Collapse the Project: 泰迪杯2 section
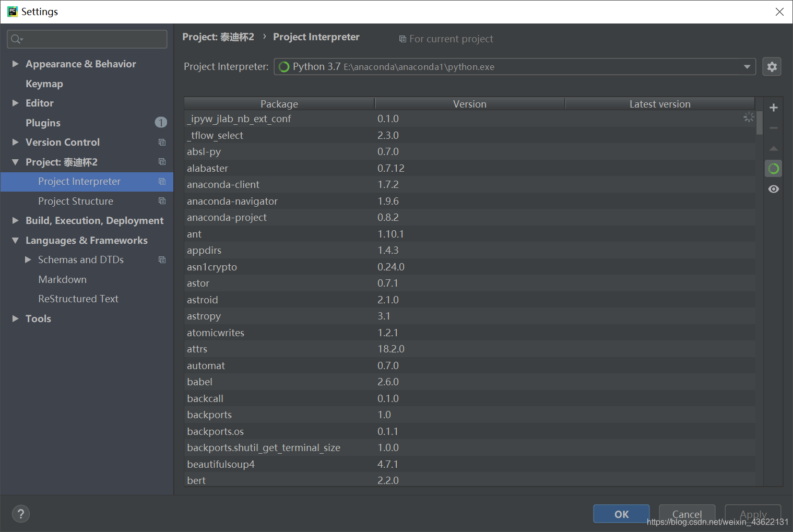 [x=16, y=162]
